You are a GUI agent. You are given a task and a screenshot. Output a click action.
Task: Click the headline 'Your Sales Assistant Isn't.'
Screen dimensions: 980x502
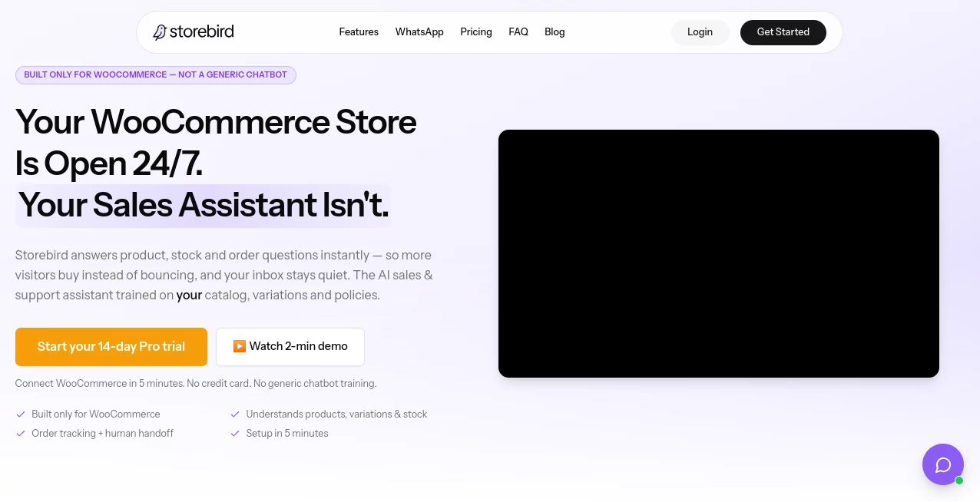click(204, 206)
